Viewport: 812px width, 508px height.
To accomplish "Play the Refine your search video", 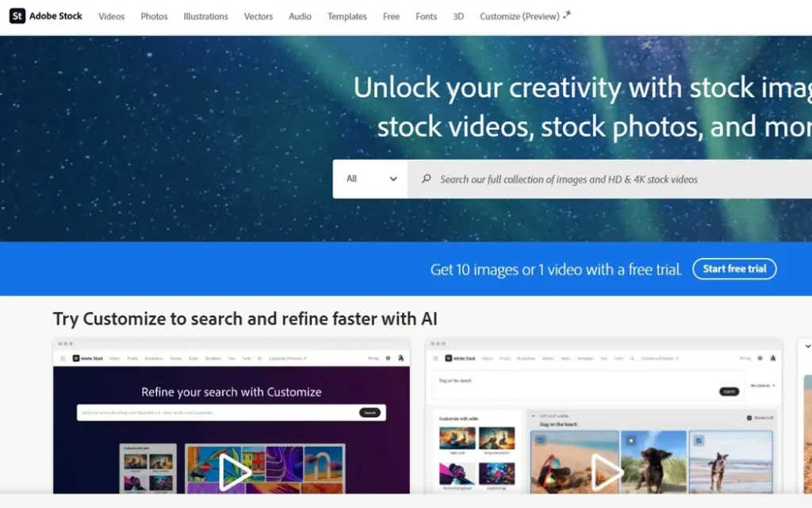I will pos(234,471).
